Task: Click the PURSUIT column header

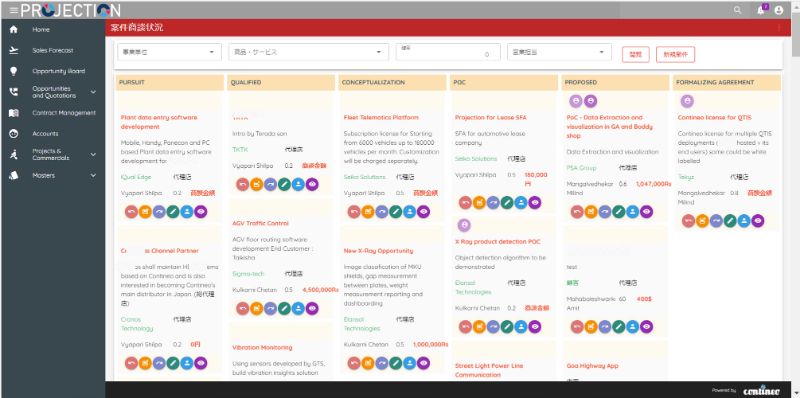Action: point(170,82)
